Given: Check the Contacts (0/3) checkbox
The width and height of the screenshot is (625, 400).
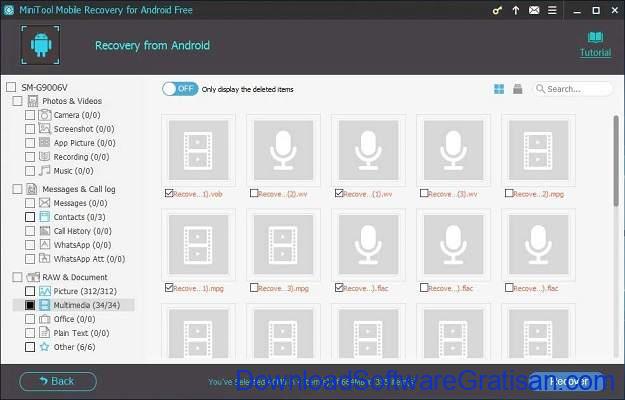Looking at the screenshot, I should click(30, 217).
